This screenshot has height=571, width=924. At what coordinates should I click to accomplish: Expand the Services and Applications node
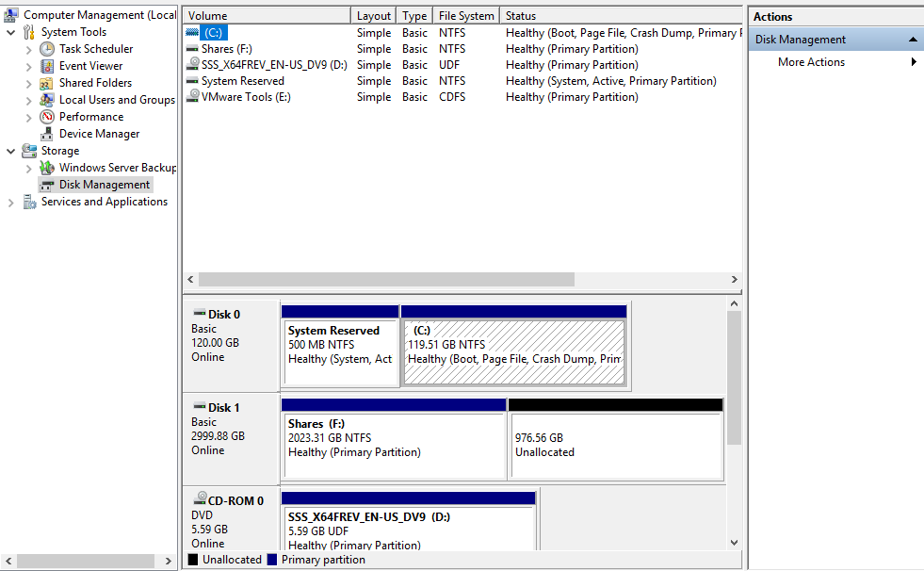10,203
